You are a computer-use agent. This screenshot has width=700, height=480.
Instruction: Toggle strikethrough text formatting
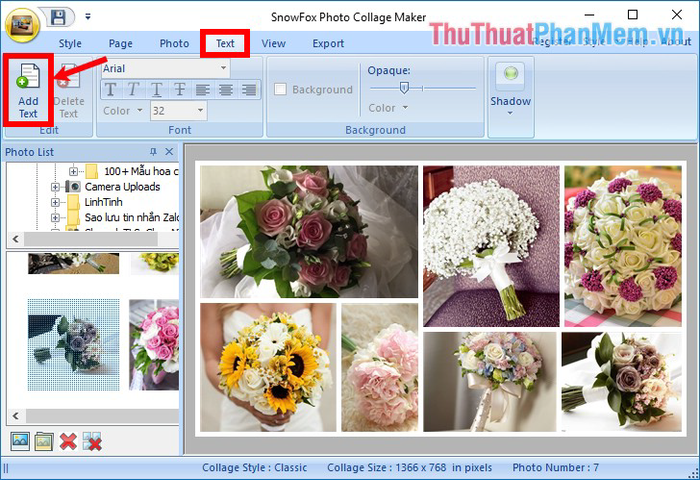(179, 89)
